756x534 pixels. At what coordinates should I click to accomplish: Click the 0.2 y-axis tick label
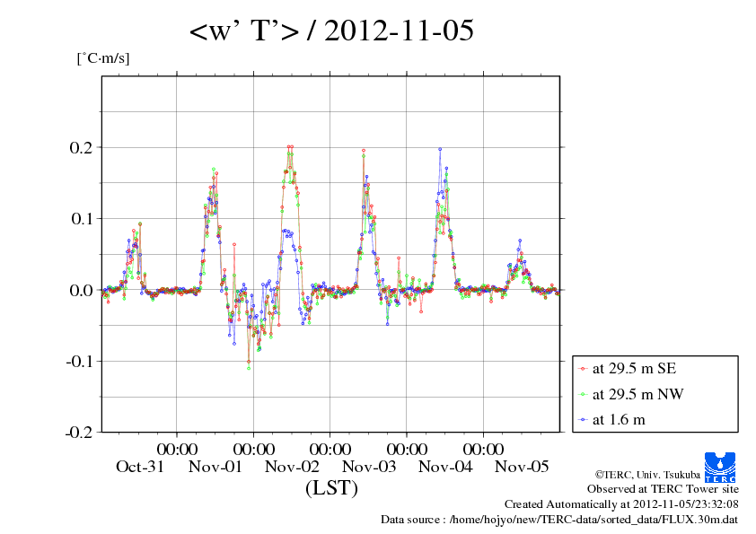(x=81, y=147)
